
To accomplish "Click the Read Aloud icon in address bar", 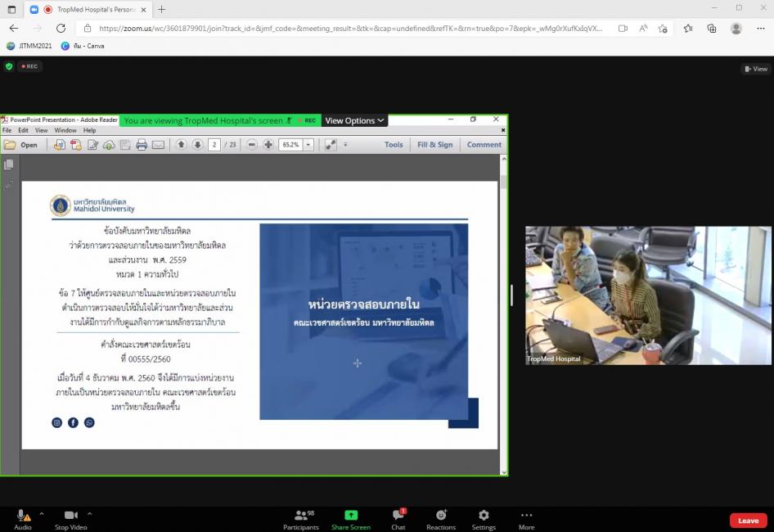I will tap(643, 28).
